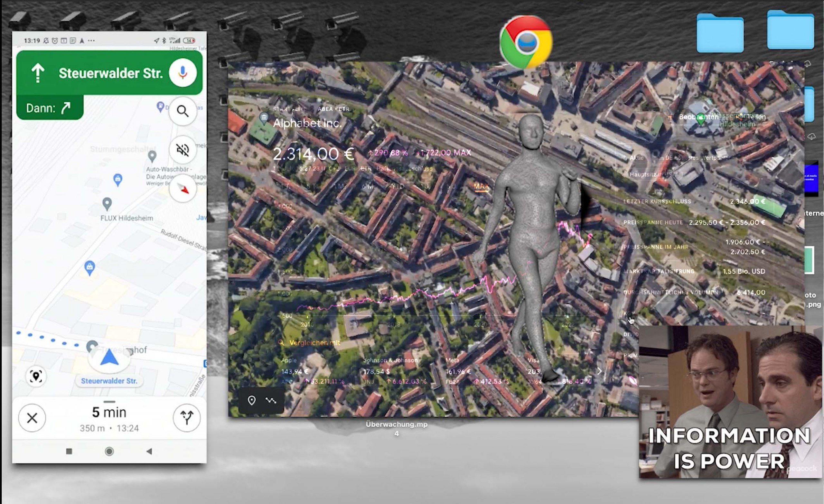Tap the green Steuerwalder Str. direction banner

[109, 73]
